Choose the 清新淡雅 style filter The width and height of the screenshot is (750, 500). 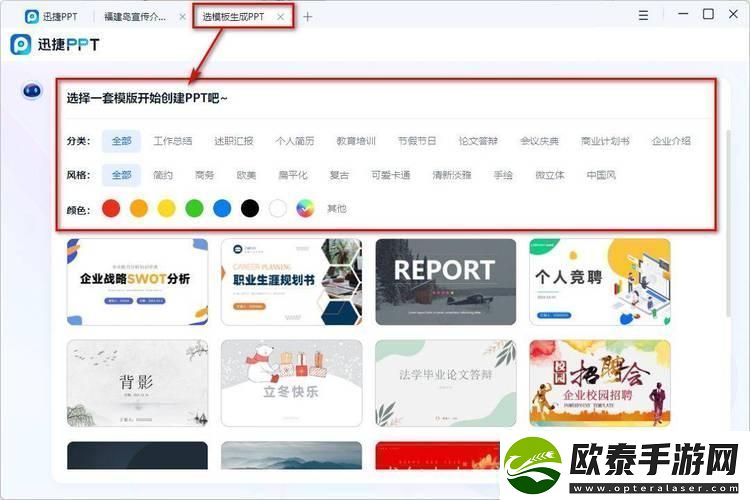point(452,175)
